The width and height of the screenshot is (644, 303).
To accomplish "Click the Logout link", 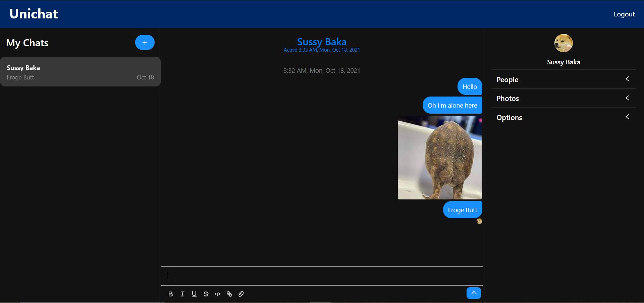I will point(624,14).
